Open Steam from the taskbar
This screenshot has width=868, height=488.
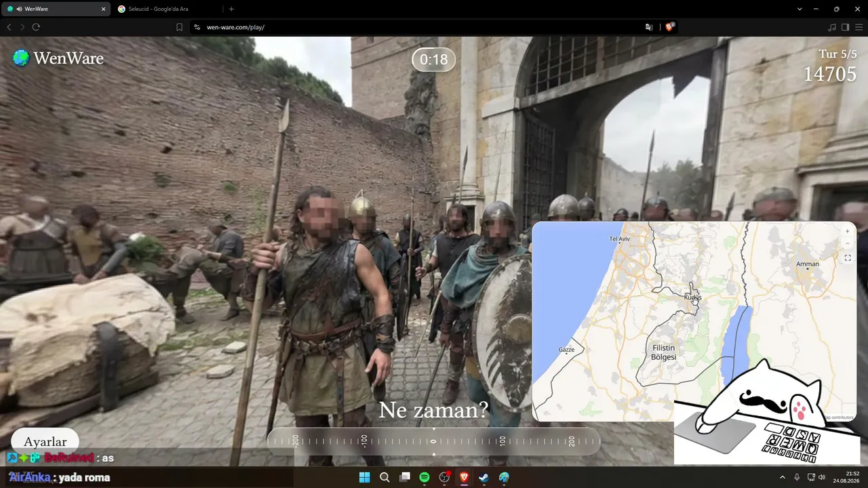[x=484, y=477]
